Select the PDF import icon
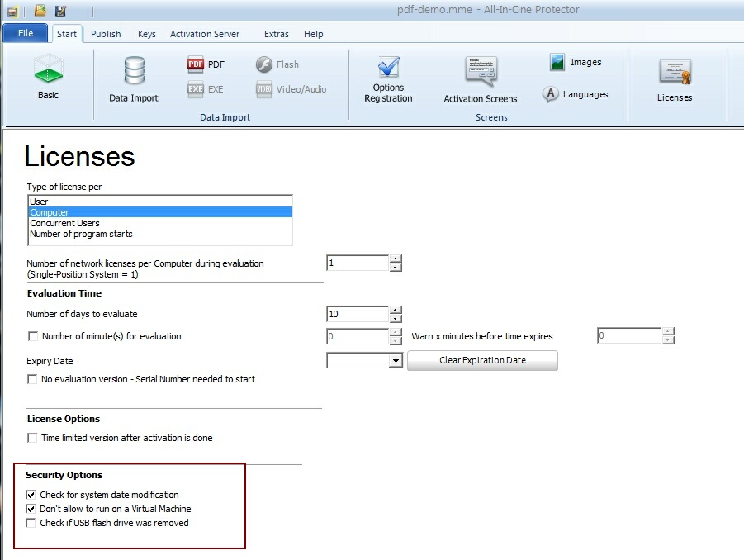This screenshot has height=560, width=744. click(196, 64)
